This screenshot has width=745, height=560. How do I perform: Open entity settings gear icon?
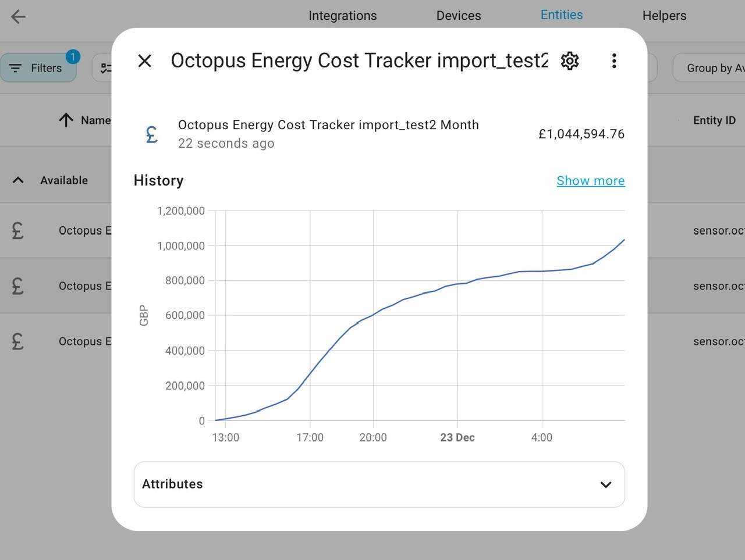(x=570, y=60)
